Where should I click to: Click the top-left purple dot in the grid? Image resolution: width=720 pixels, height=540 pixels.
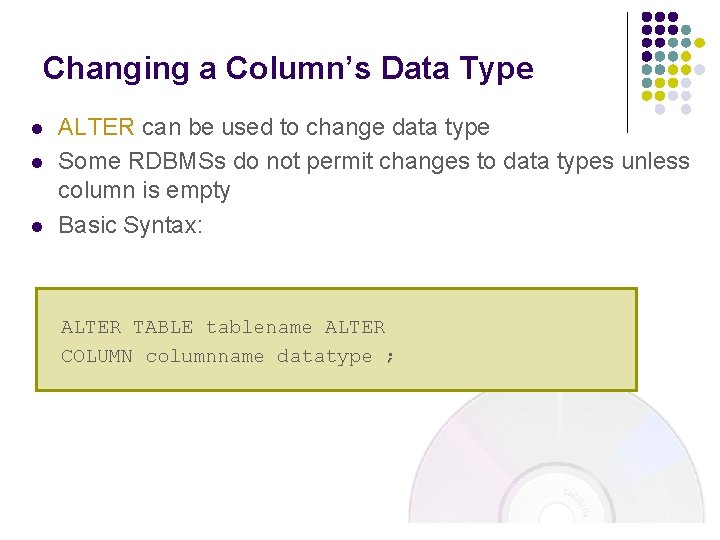[x=647, y=17]
